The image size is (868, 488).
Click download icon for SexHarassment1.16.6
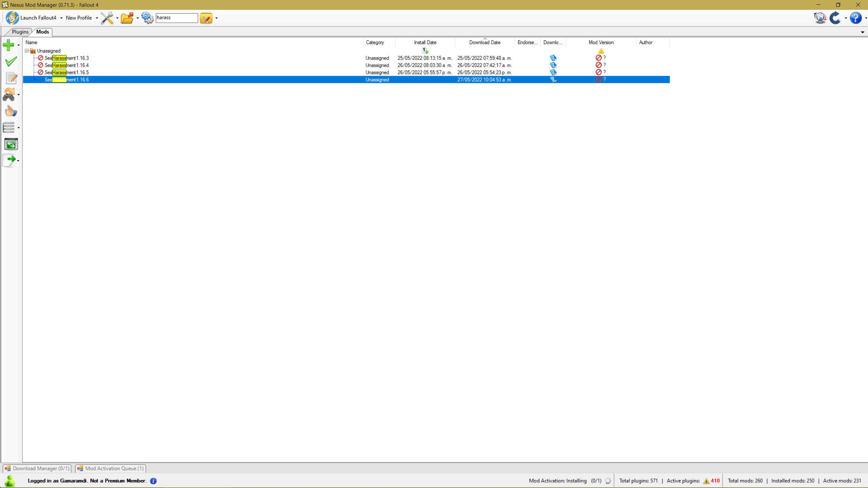[x=553, y=80]
